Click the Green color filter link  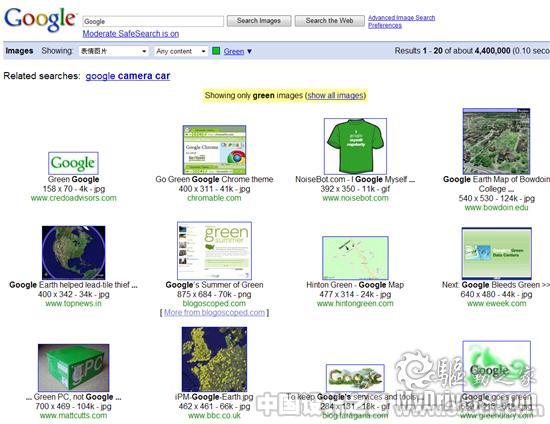(234, 52)
